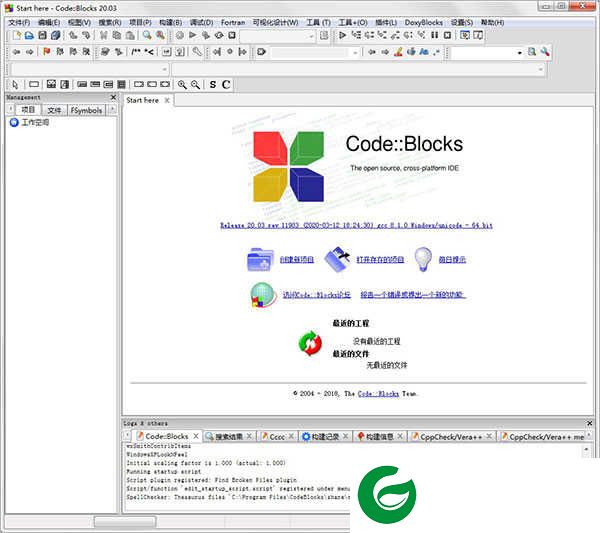Viewport: 600px width, 533px height.
Task: Select the Cccc log tab
Action: pos(277,436)
